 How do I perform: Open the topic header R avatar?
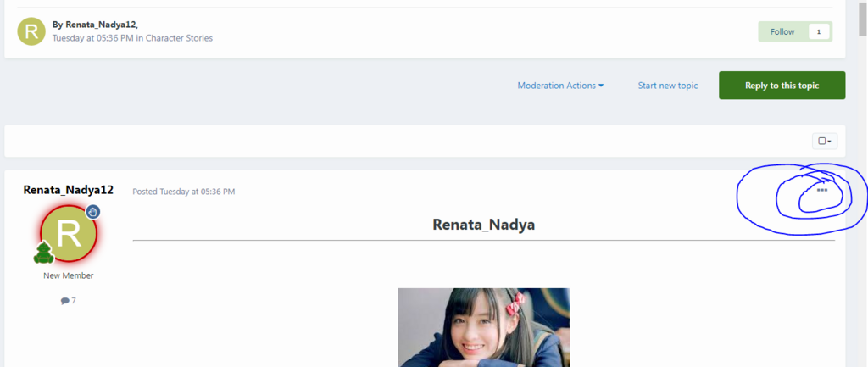pos(31,31)
